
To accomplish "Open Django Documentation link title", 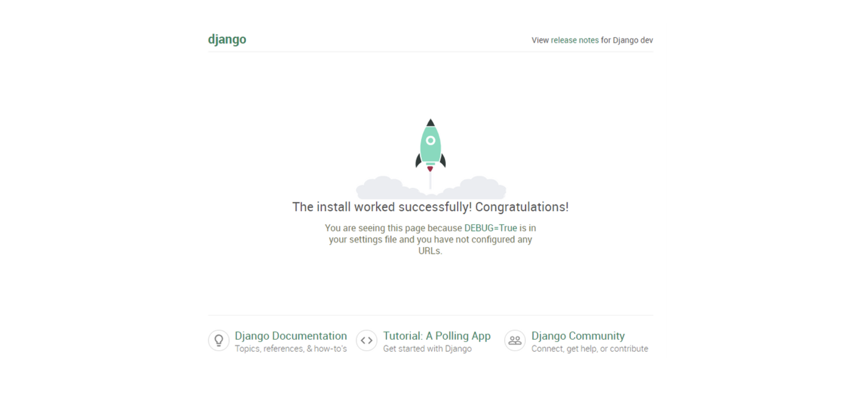I will 291,336.
